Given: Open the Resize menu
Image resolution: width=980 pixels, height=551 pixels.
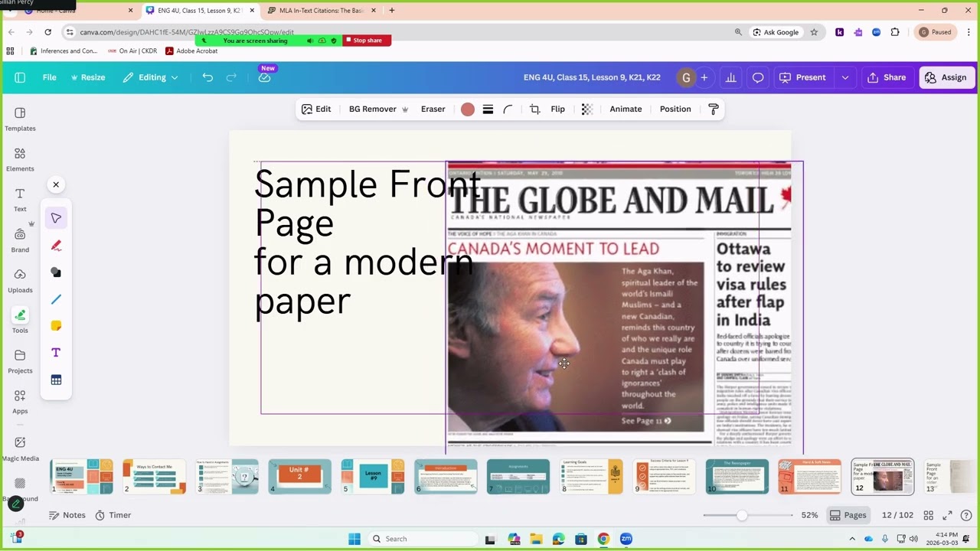Looking at the screenshot, I should point(88,77).
